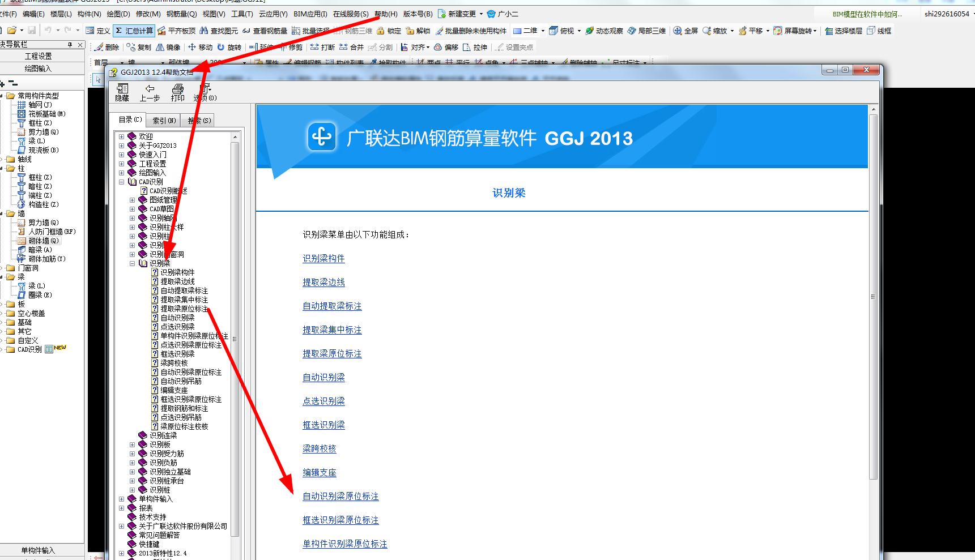This screenshot has width=975, height=560.
Task: Click the 上一步 back button in help window
Action: 150,92
